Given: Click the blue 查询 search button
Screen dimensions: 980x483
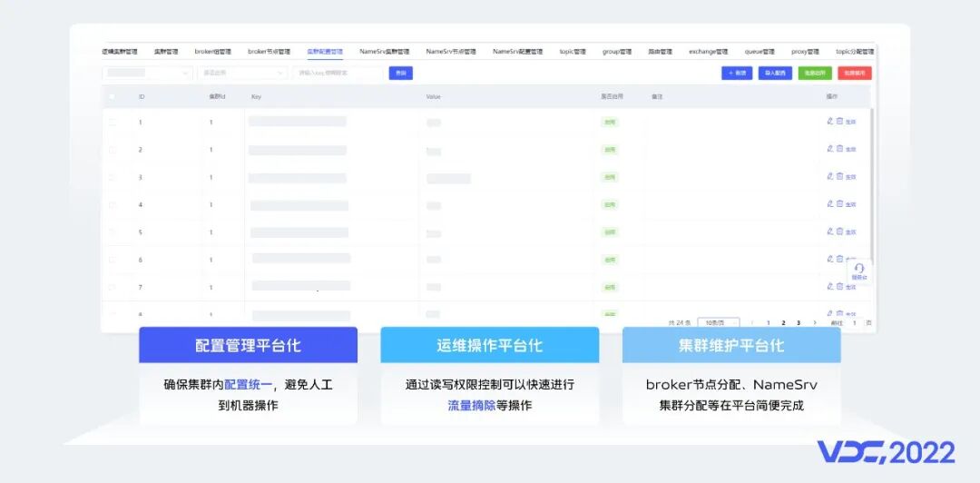Looking at the screenshot, I should (401, 74).
